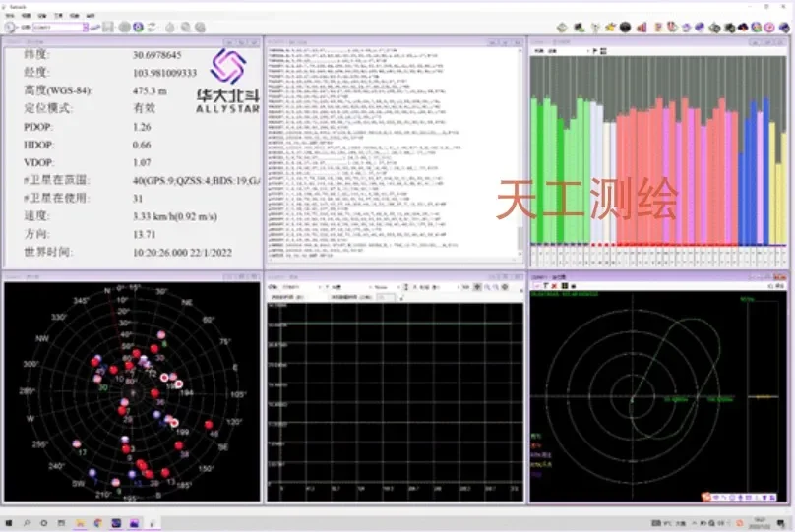Click the dark cloud icon in the top-right toolbar

click(743, 27)
